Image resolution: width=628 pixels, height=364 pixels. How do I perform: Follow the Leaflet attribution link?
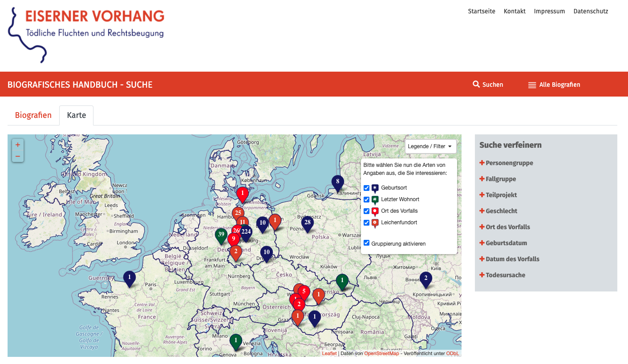(x=329, y=353)
